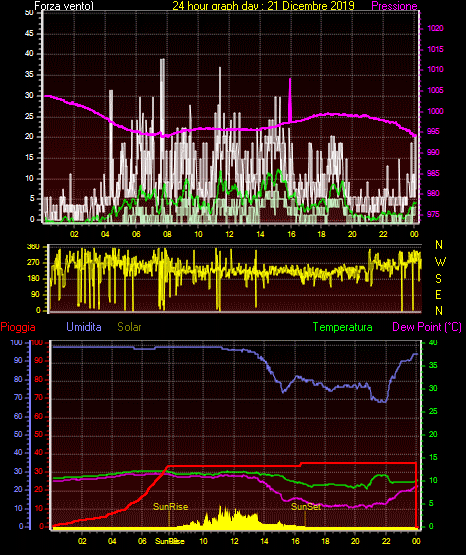
Task: Click hour 04 on the wind chart time axis
Action: (105, 234)
